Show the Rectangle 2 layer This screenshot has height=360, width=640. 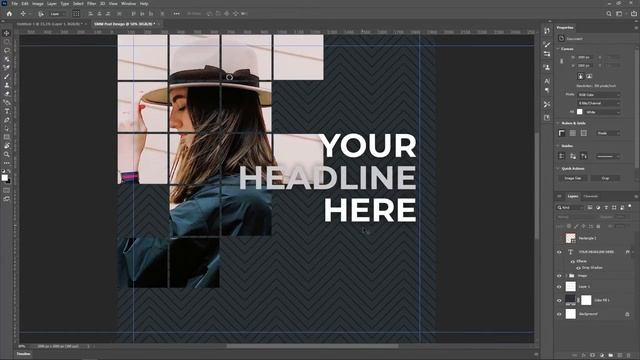tap(559, 238)
